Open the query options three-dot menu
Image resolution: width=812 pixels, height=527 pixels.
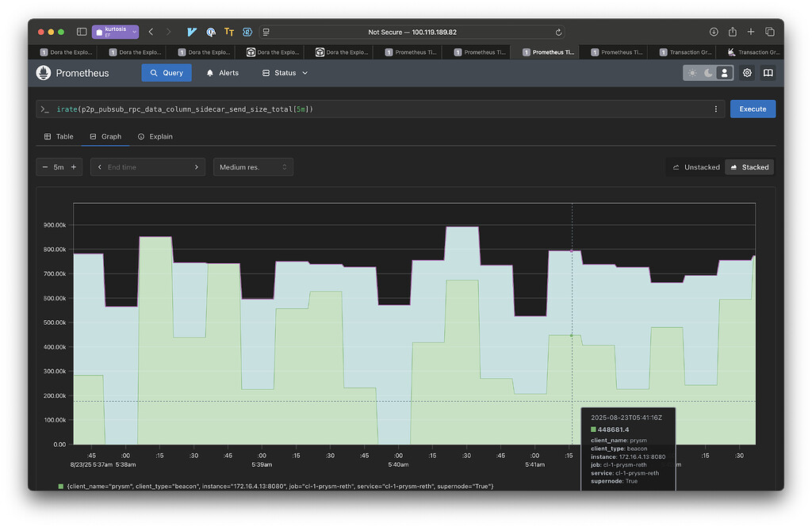(x=716, y=109)
